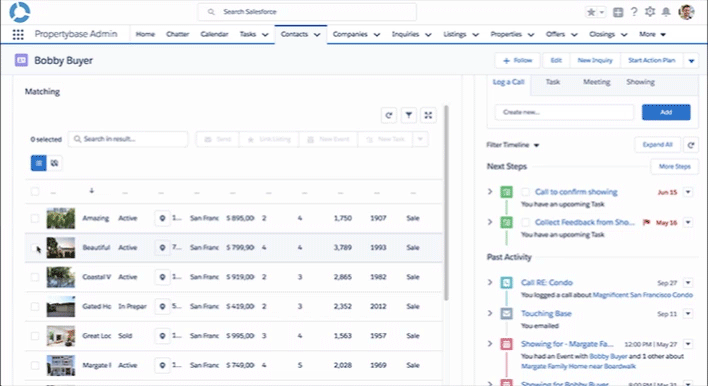Image resolution: width=708 pixels, height=386 pixels.
Task: Open the Great Loc listing thumbnail
Action: click(x=61, y=336)
